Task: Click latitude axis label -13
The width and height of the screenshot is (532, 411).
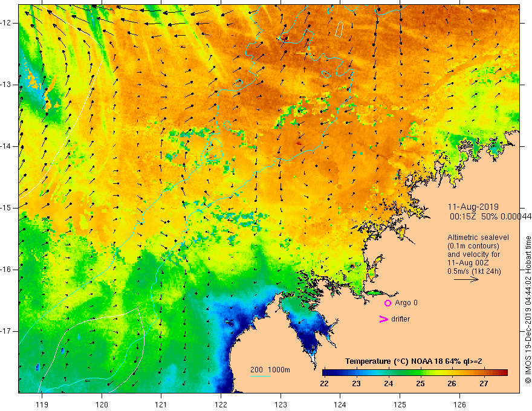Action: click(6, 85)
